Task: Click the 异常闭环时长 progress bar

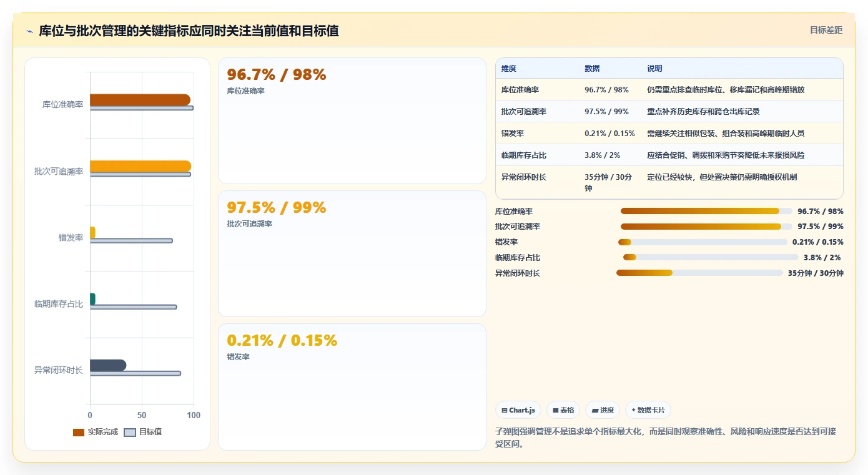Action: click(x=699, y=273)
